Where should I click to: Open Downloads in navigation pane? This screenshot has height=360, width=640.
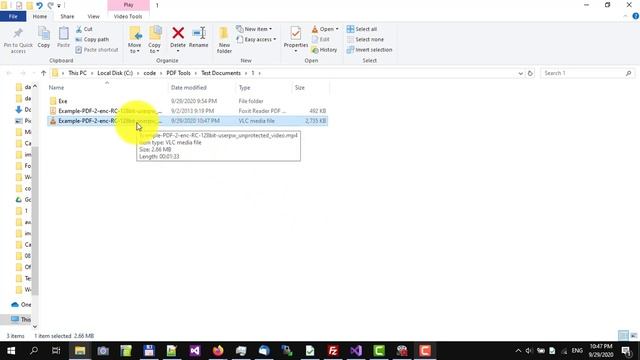coord(23,109)
